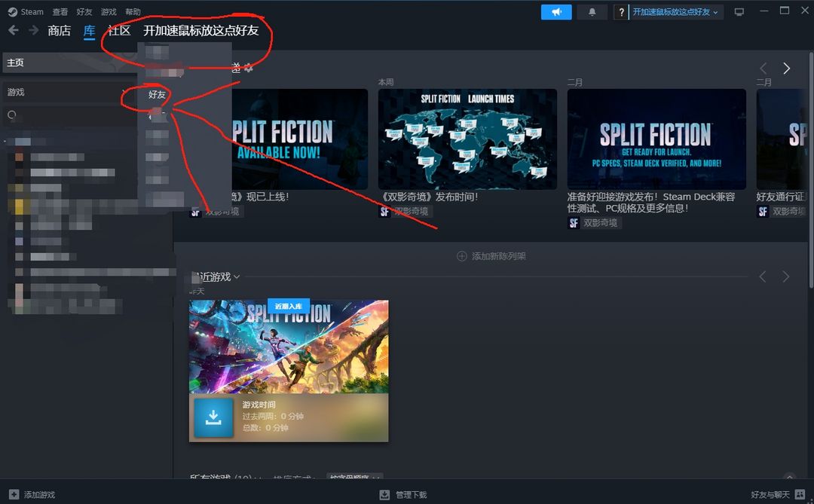Open the 帮助 menu
Screen dimensions: 814x504
click(x=133, y=12)
